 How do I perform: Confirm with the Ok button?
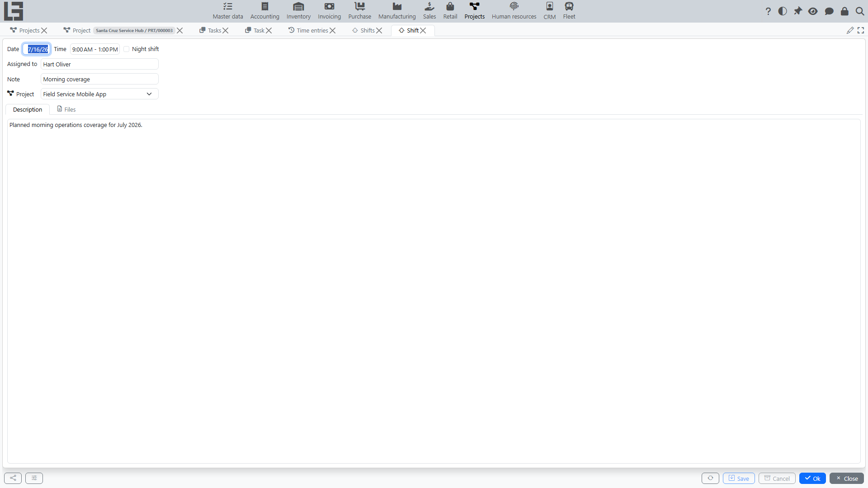click(812, 478)
